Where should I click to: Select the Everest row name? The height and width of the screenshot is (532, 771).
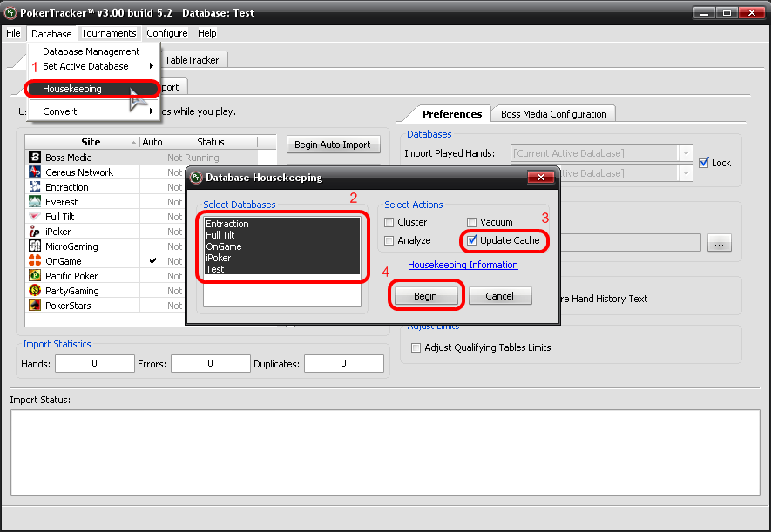[62, 202]
